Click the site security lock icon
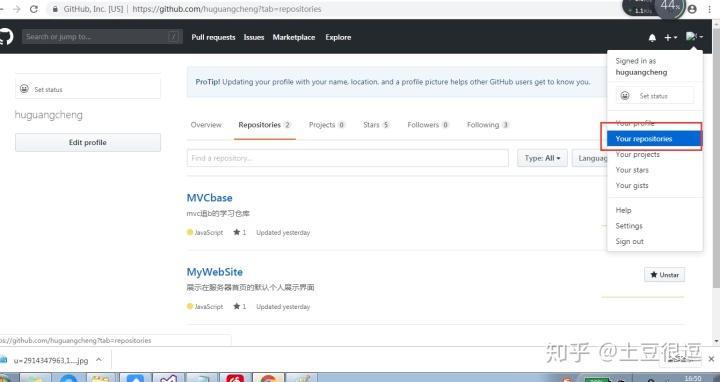 (55, 9)
